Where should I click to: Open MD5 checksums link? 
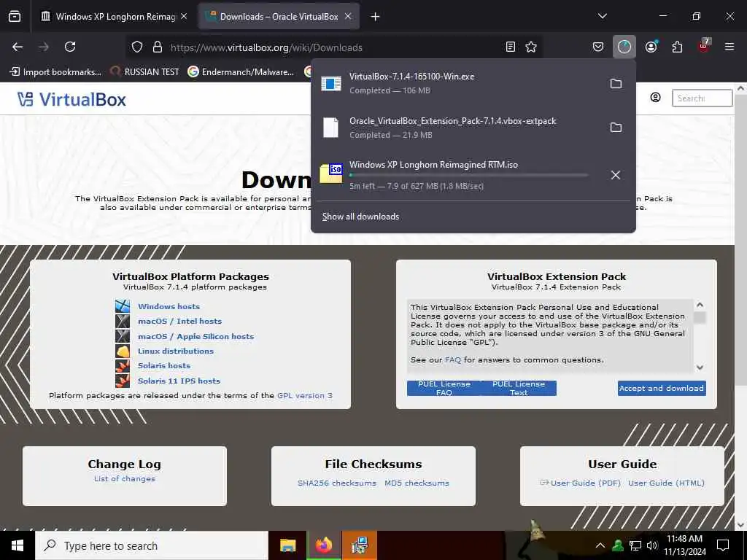(417, 483)
